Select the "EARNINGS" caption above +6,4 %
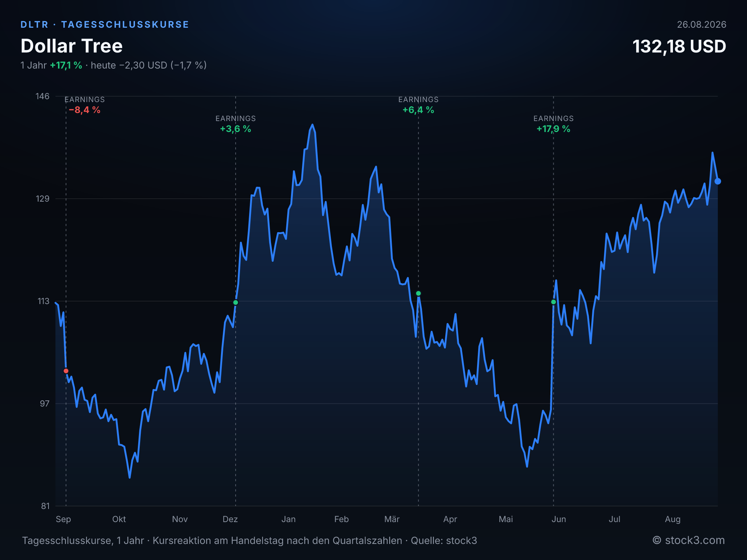Image resolution: width=747 pixels, height=560 pixels. [418, 100]
